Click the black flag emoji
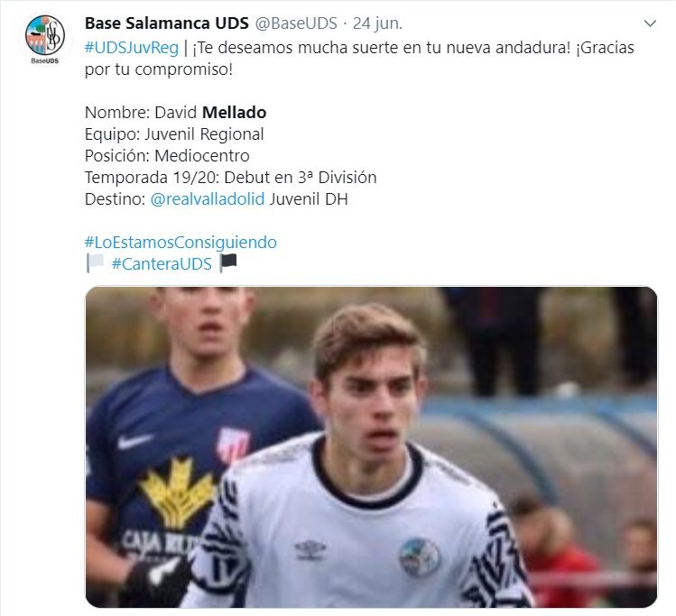The image size is (676, 616). (x=228, y=263)
